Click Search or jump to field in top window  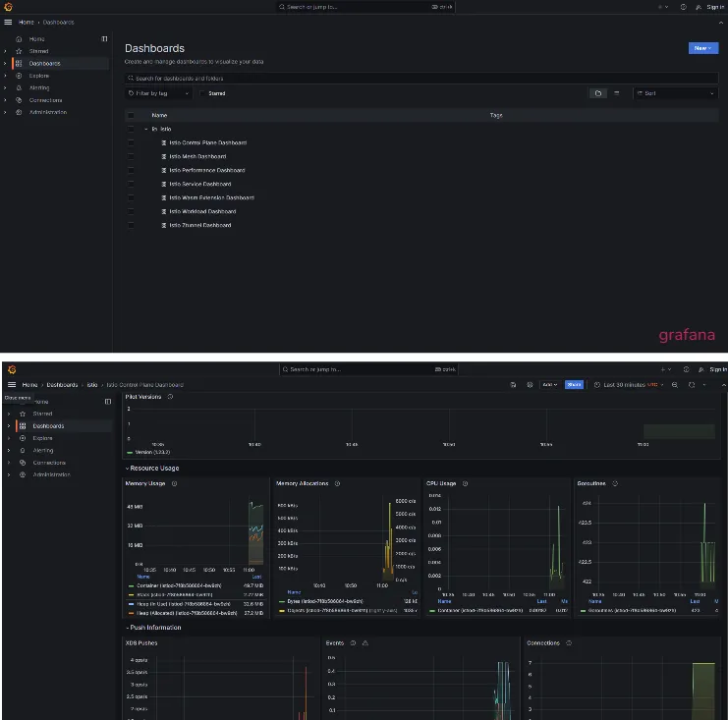(x=365, y=7)
